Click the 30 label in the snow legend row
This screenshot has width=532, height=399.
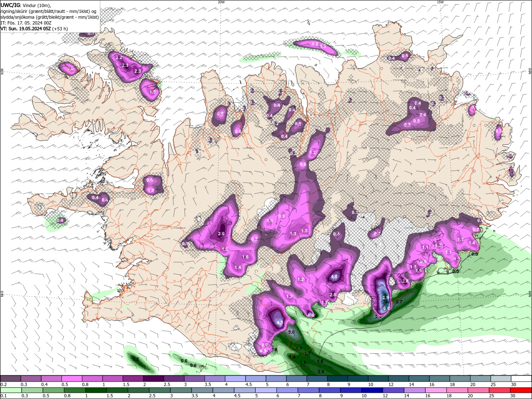pyautogui.click(x=513, y=384)
